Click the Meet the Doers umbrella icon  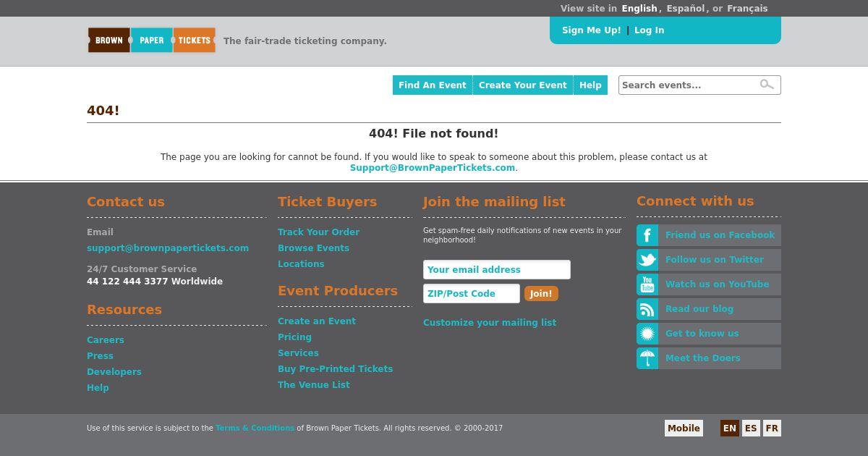(647, 358)
